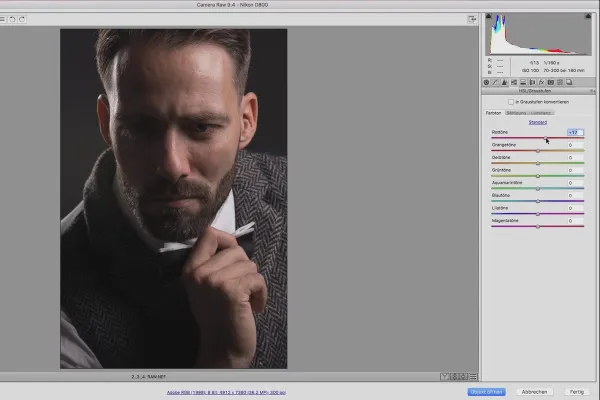Focus the Blautöne value field
This screenshot has width=600, height=400.
pyautogui.click(x=575, y=196)
